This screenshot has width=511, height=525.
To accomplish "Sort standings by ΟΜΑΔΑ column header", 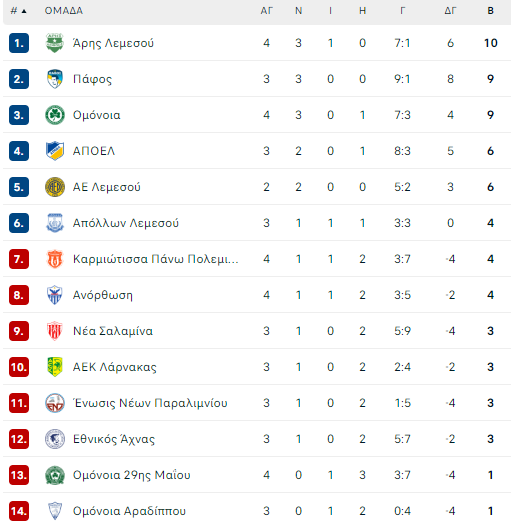I will click(64, 11).
